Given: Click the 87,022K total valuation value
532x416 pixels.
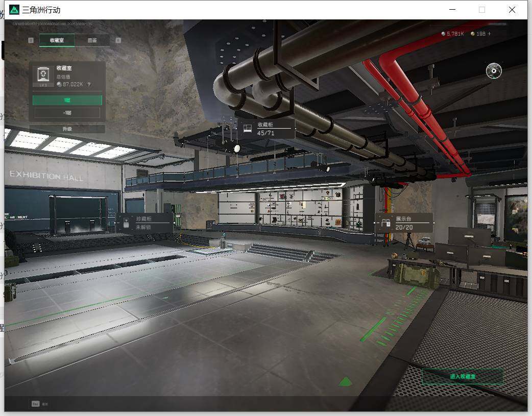Looking at the screenshot, I should point(72,85).
